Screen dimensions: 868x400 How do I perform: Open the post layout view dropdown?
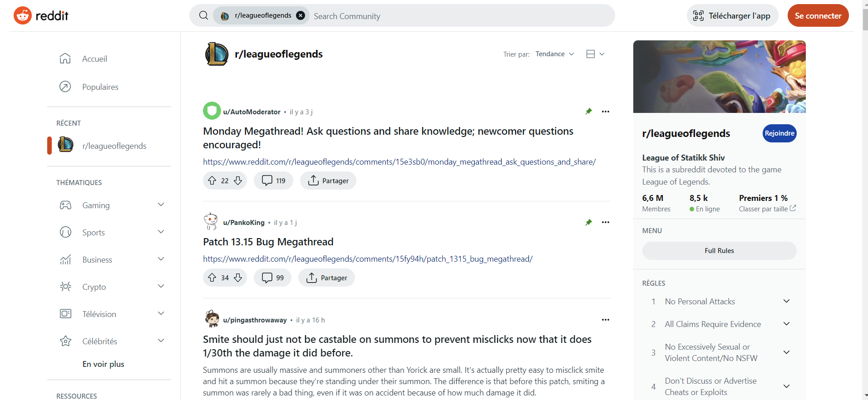coord(595,54)
